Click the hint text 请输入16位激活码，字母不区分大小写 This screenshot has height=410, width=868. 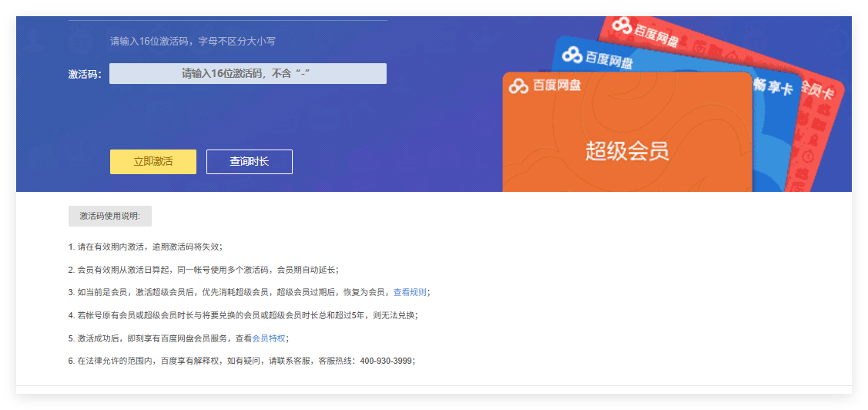[x=192, y=41]
